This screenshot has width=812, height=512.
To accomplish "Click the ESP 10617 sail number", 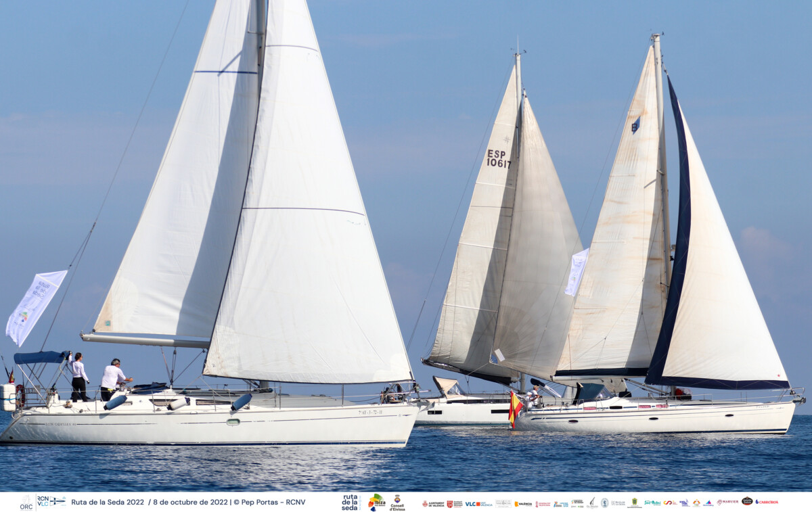I will (497, 159).
